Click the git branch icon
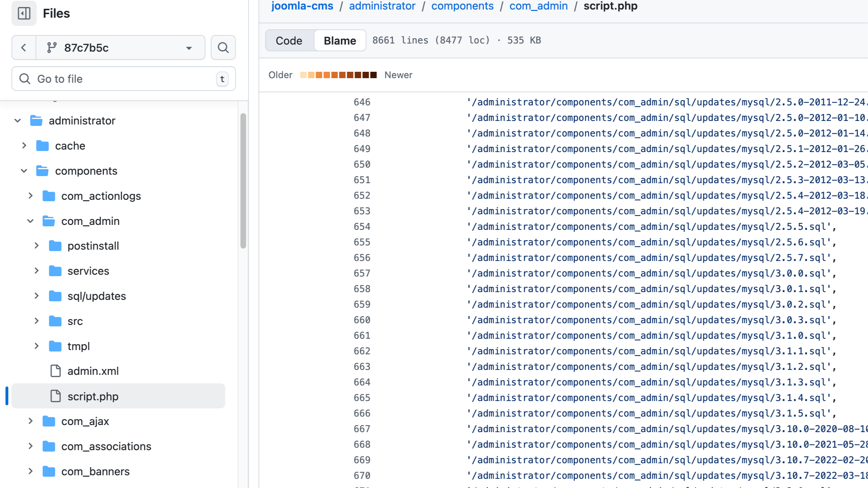The width and height of the screenshot is (868, 488). (52, 47)
